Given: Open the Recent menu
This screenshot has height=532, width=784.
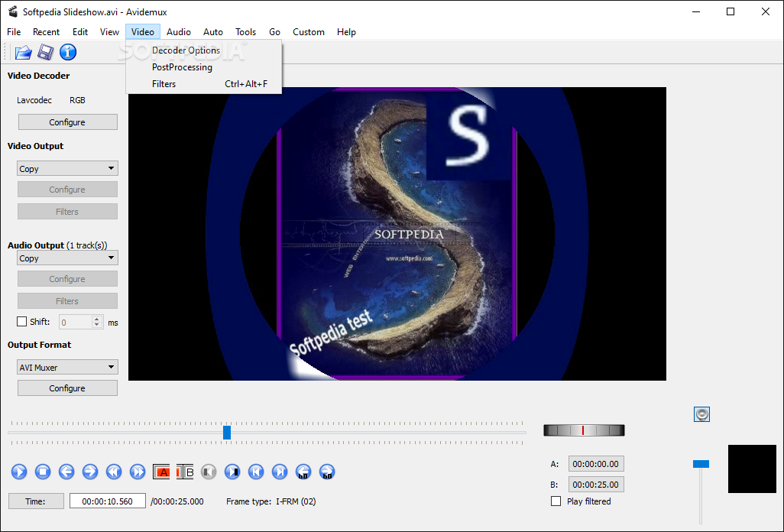Looking at the screenshot, I should click(x=46, y=32).
